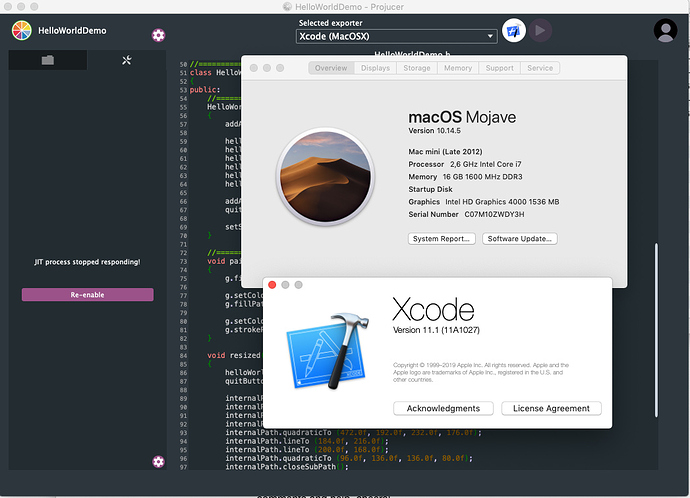Save and open project in Xcode icon
Screen dimensions: 690x498
click(x=514, y=31)
